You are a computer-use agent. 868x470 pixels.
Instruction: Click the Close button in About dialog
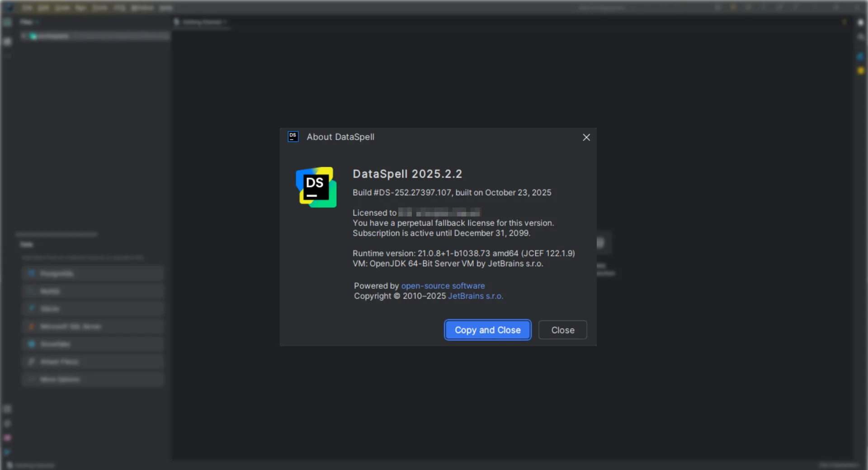coord(562,330)
